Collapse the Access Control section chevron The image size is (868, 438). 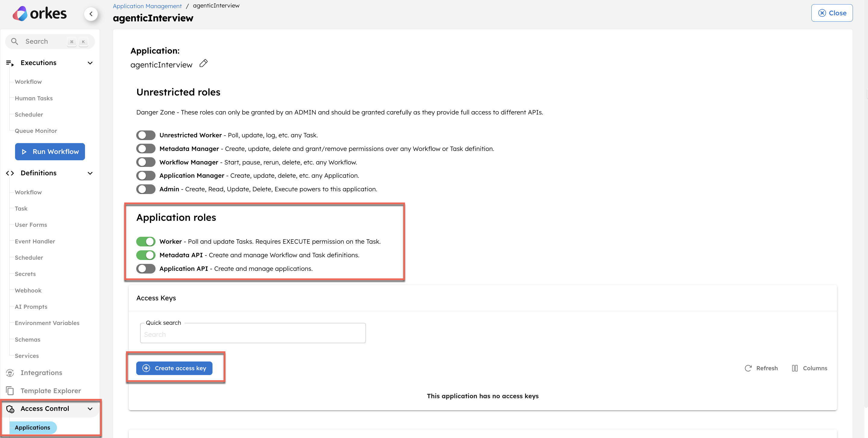90,409
